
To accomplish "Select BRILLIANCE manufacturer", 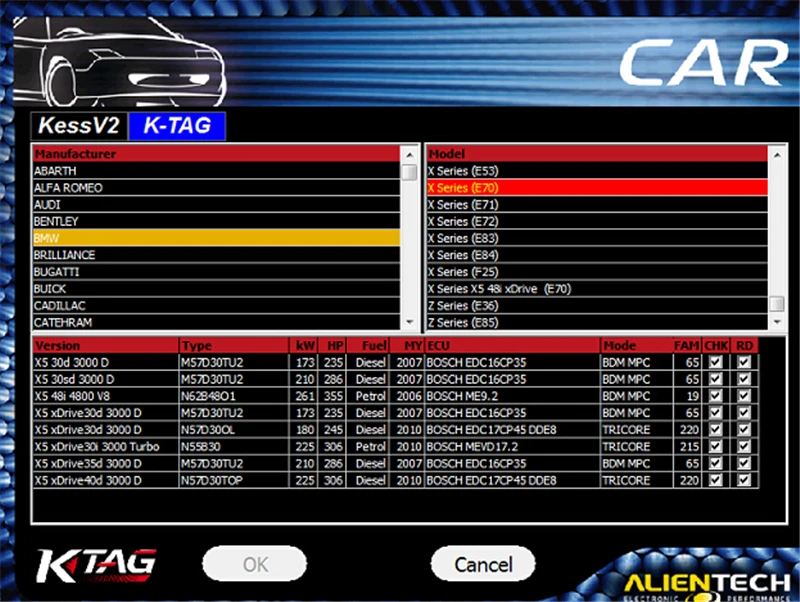I will coord(216,255).
